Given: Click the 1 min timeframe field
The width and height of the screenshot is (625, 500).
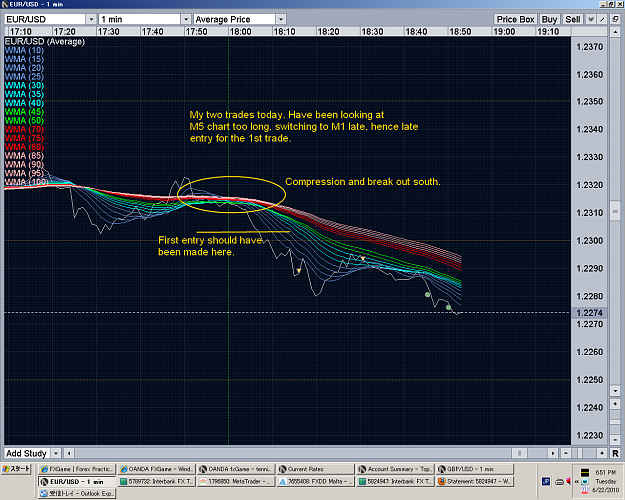Looking at the screenshot, I should click(x=140, y=19).
